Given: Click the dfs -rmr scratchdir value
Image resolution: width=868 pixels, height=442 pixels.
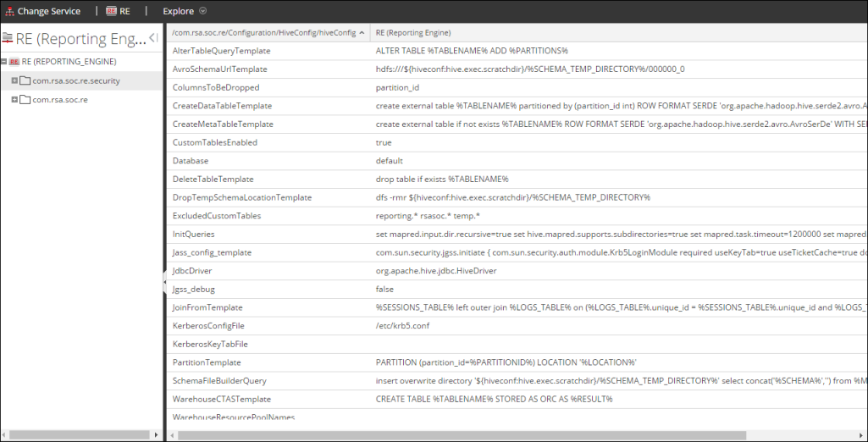Looking at the screenshot, I should click(x=512, y=197).
